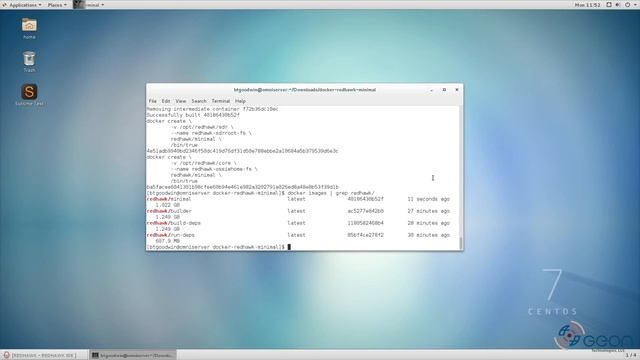
Task: Click 'Successfully built' output line
Action: tap(193, 115)
